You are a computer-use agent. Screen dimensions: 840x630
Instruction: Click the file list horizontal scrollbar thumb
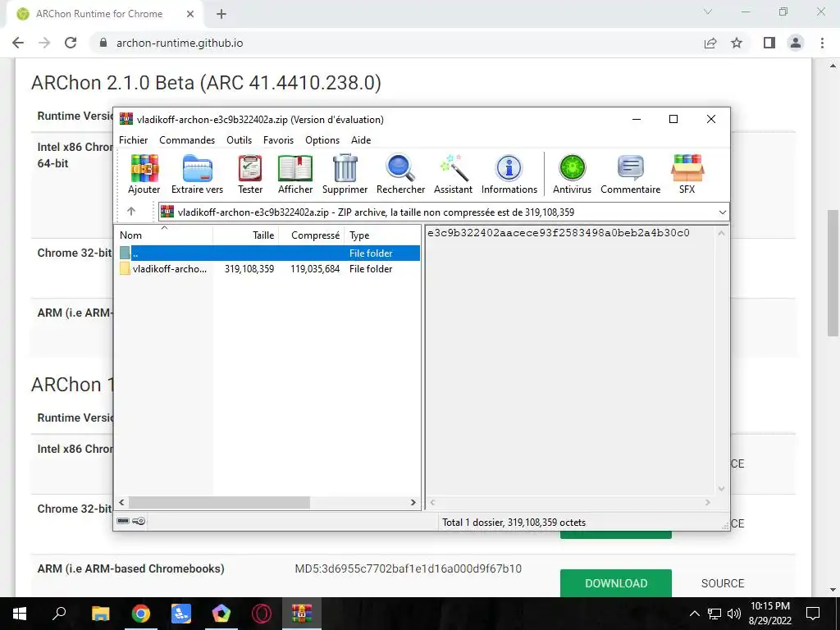pos(219,503)
